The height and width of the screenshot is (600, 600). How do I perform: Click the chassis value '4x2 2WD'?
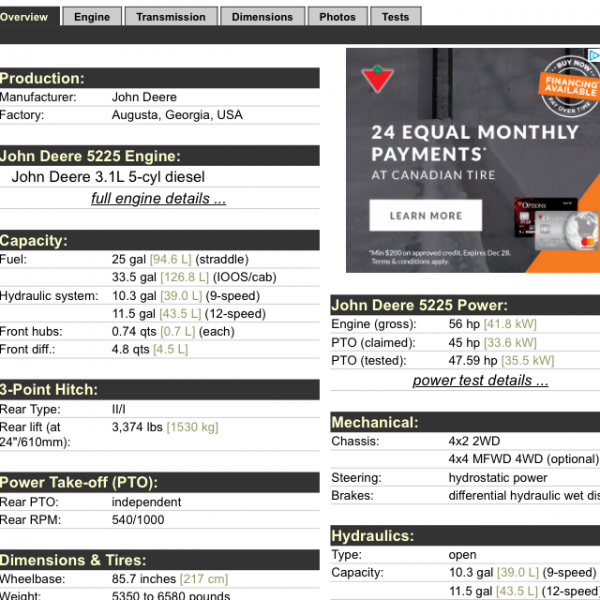[474, 441]
